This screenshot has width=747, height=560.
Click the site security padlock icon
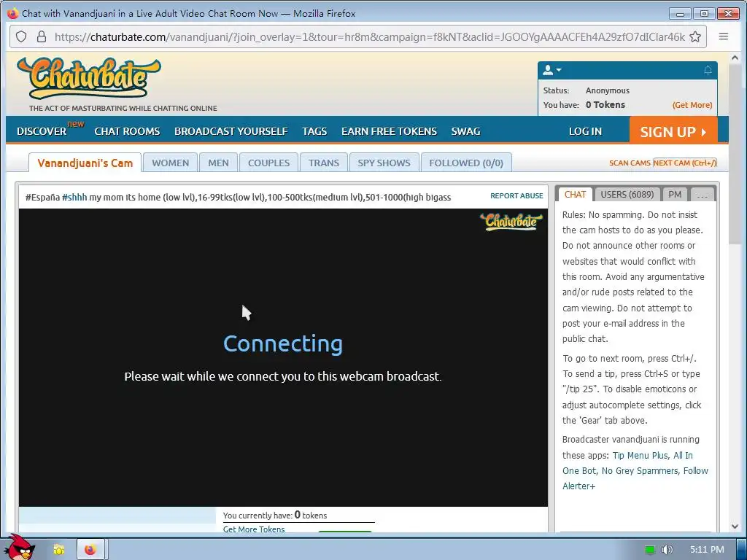(42, 36)
